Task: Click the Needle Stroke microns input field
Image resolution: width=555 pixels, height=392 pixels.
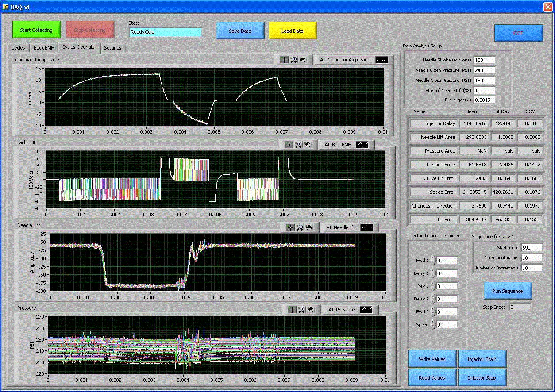Action: point(485,60)
